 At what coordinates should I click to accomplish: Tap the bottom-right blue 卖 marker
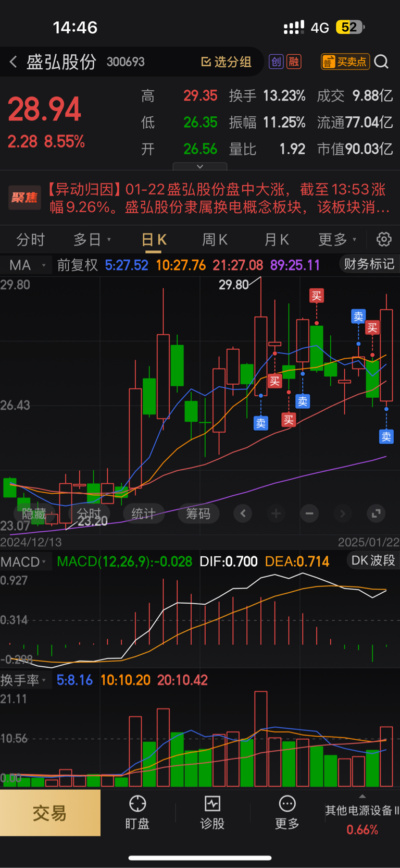tap(386, 437)
